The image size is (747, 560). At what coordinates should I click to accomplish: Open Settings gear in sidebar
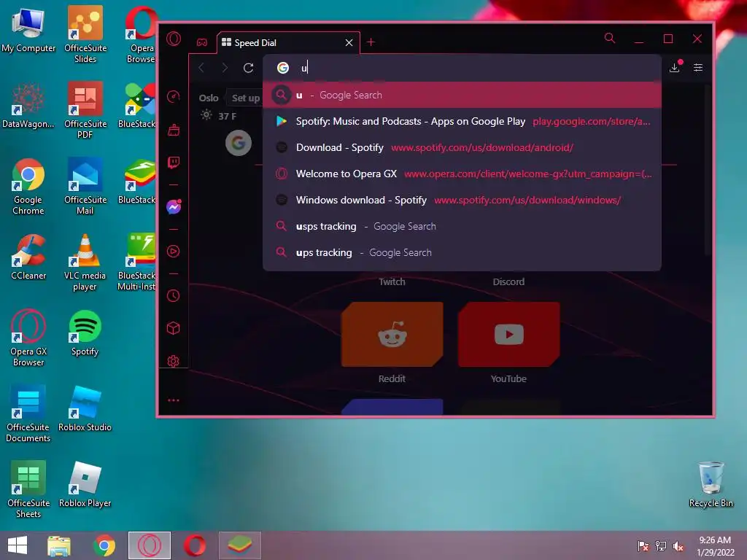(x=174, y=361)
